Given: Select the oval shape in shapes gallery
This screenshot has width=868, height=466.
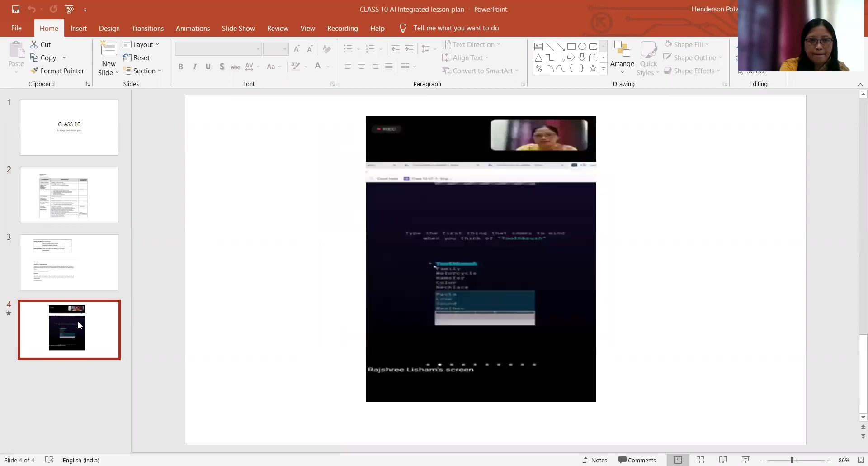Looking at the screenshot, I should 582,47.
